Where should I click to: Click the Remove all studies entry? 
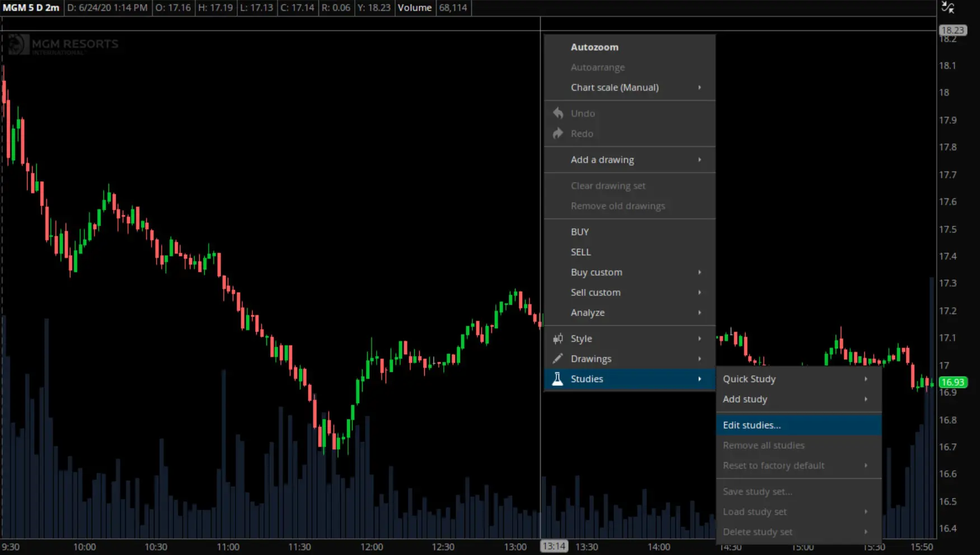799,445
